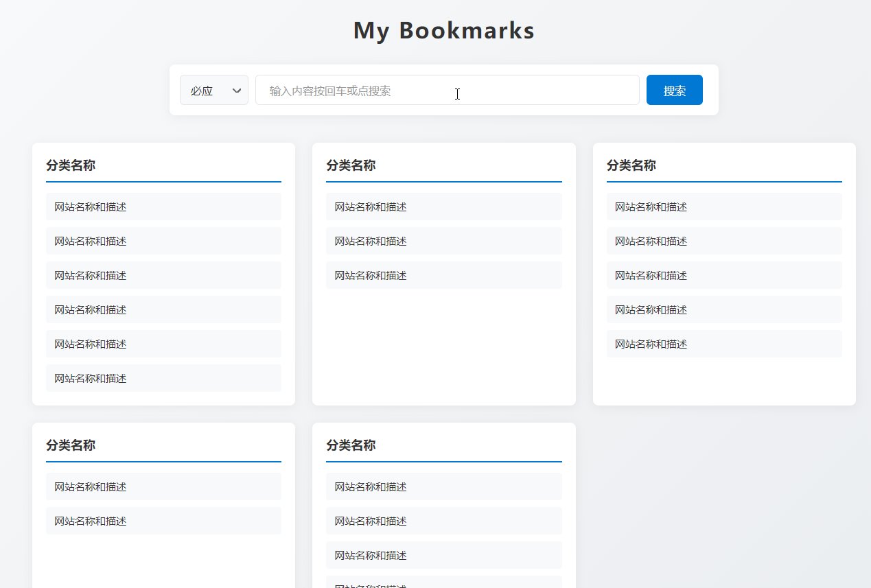
Task: Open fourth link in top-left category card
Action: [163, 309]
